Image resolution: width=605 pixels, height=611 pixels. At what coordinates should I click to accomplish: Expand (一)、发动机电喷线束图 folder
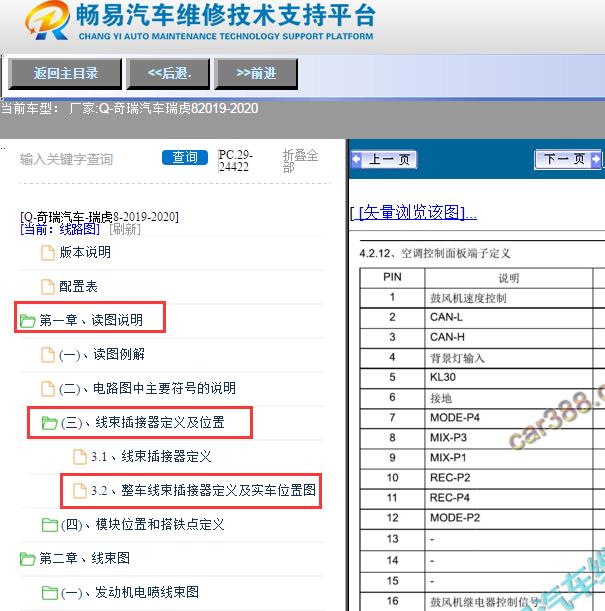tap(130, 592)
